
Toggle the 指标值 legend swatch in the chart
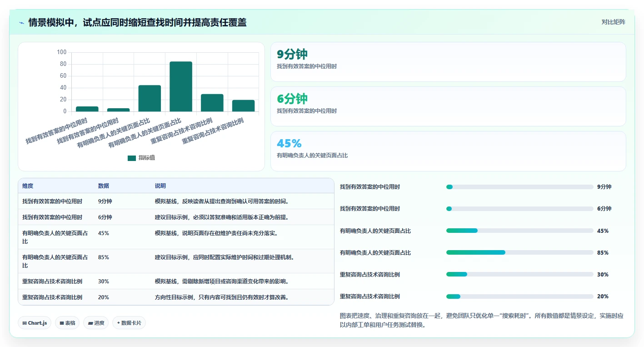132,158
